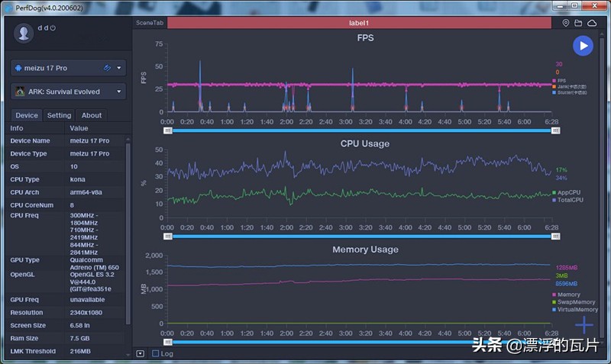Select the CPU CoreNum row
This screenshot has height=364, width=611.
pos(66,205)
